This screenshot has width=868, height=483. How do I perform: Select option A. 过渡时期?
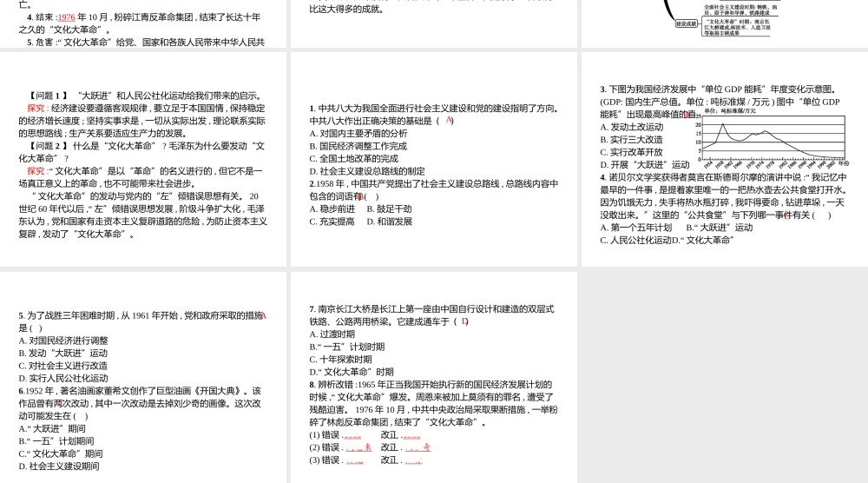[x=332, y=334]
